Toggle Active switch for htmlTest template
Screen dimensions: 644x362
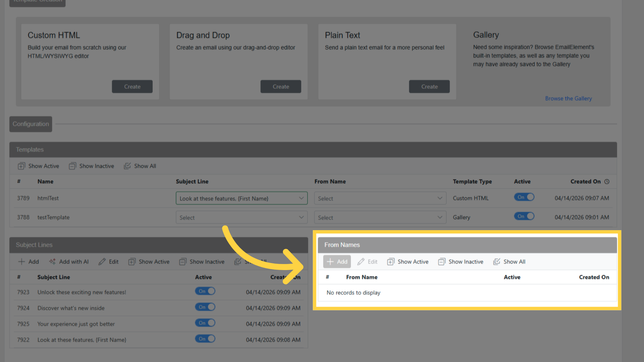(x=524, y=197)
